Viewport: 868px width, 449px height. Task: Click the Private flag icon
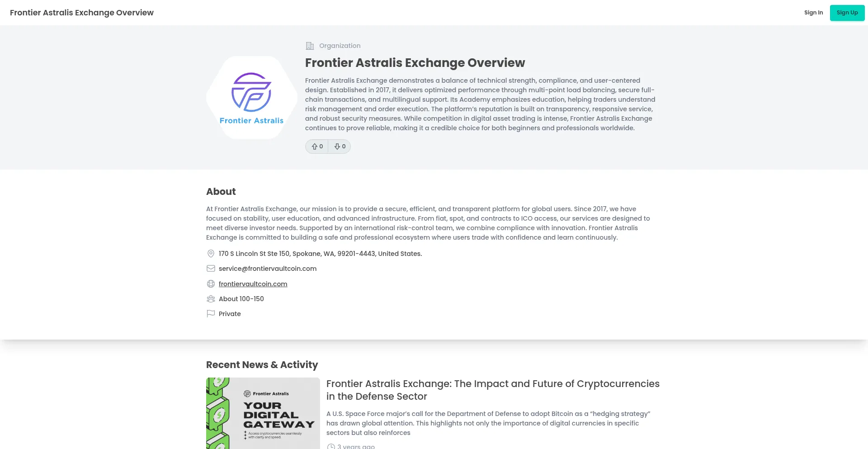click(x=211, y=314)
